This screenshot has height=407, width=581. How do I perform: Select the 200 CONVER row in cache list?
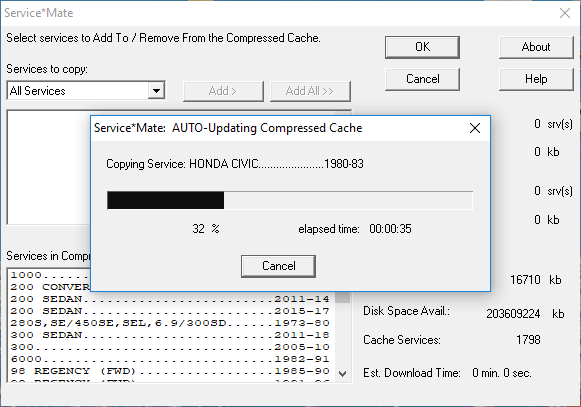coord(50,287)
